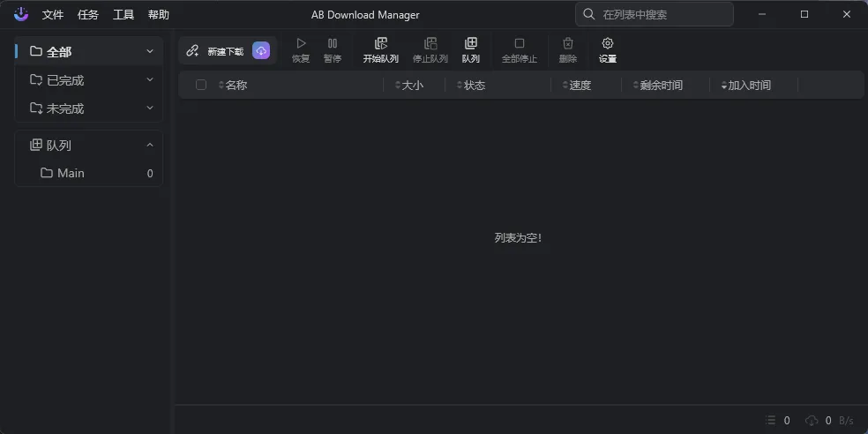Expand the 全部 chevron
Image resolution: width=868 pixels, height=434 pixels.
tap(150, 51)
